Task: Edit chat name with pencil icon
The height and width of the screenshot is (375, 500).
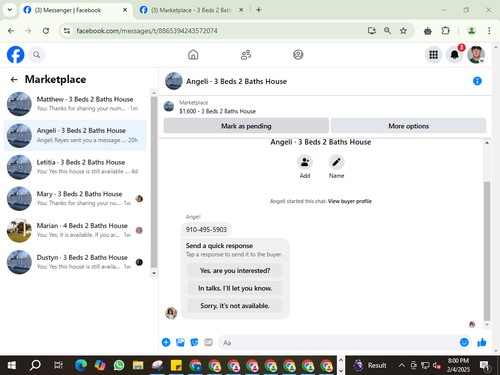Action: (337, 162)
